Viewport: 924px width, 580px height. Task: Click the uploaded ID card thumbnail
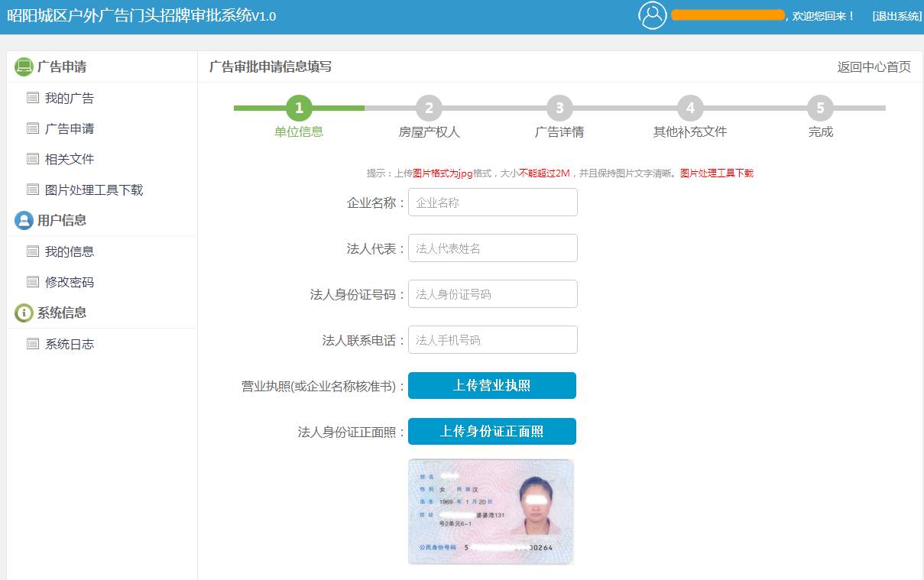tap(491, 510)
